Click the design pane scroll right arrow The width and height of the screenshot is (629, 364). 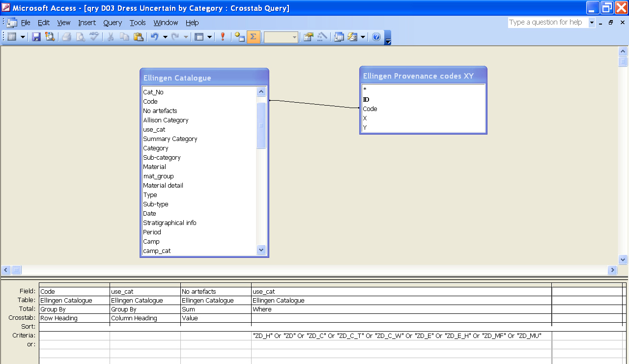pos(612,270)
